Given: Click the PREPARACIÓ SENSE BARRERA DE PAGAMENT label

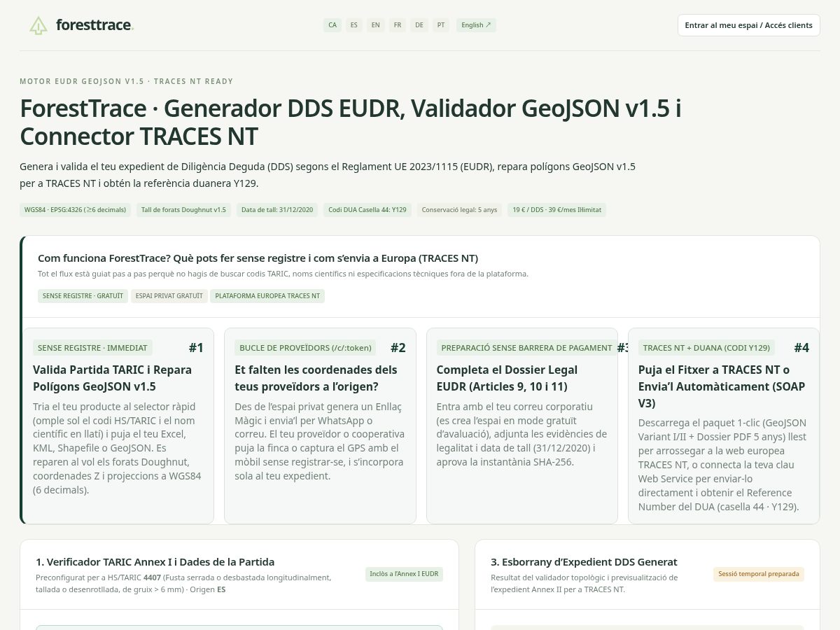Looking at the screenshot, I should [x=527, y=348].
